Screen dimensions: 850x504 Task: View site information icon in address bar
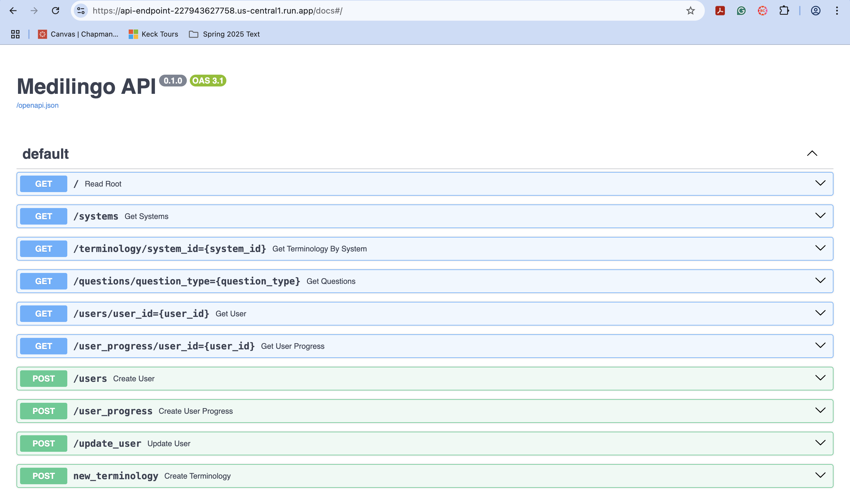tap(81, 11)
